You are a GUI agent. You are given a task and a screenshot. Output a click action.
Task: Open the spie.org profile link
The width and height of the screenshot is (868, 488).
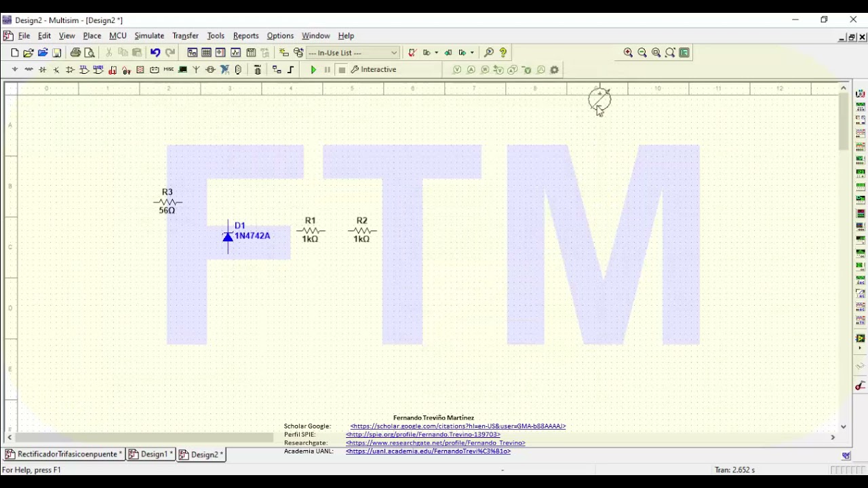pos(423,434)
